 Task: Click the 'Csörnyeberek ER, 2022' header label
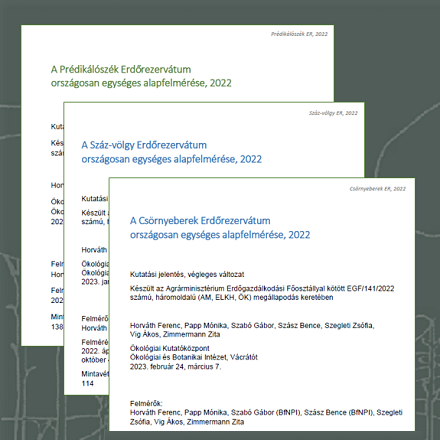(x=377, y=189)
